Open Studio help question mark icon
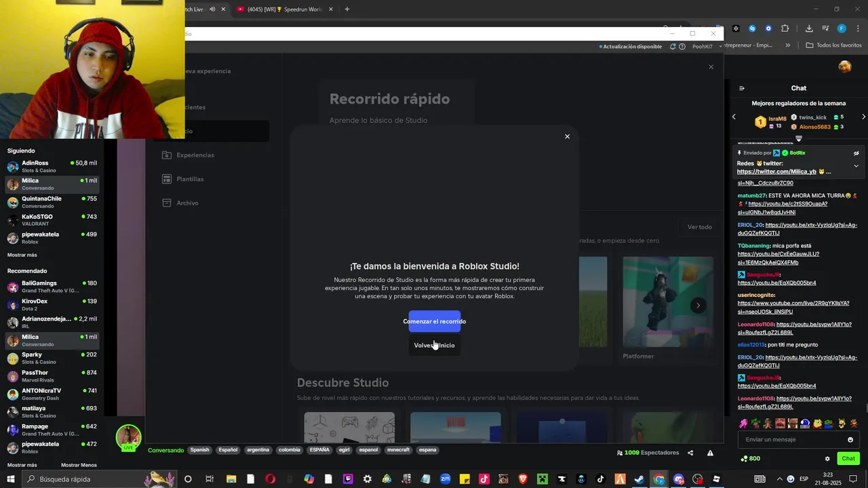 pos(682,47)
